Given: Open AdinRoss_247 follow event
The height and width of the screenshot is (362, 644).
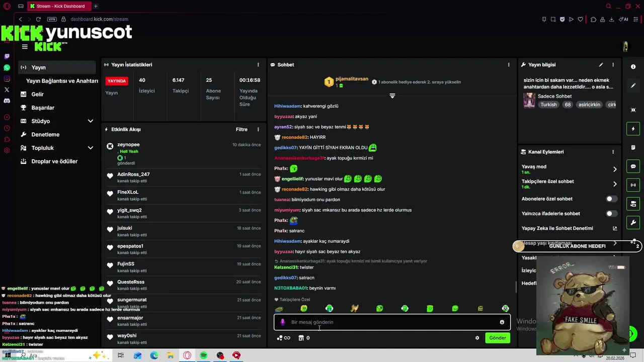Looking at the screenshot, I should [x=184, y=177].
